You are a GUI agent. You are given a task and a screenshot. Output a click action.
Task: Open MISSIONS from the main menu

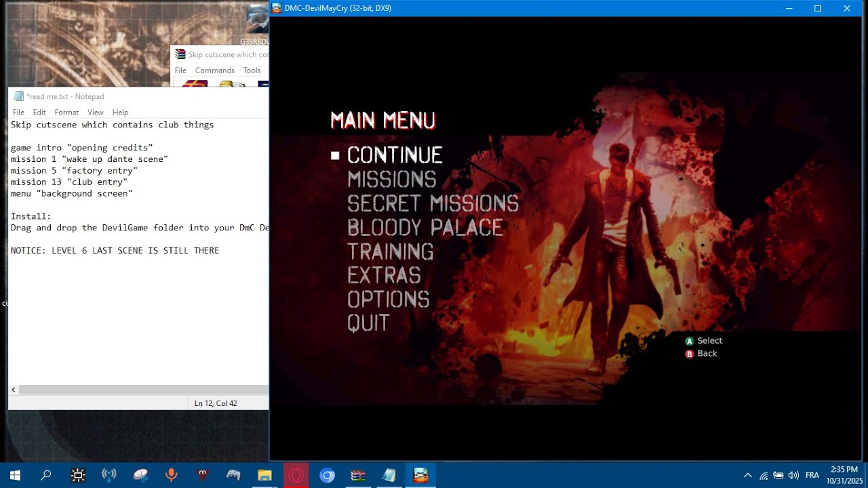(x=392, y=180)
